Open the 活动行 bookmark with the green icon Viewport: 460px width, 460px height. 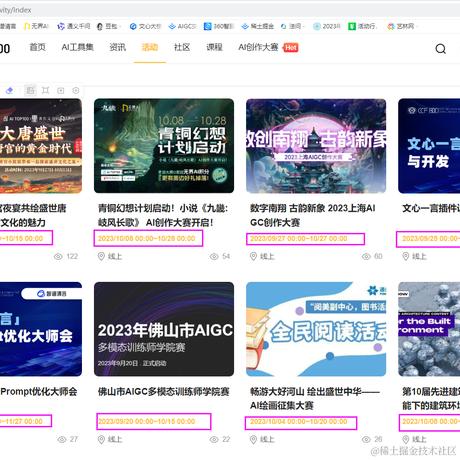[x=362, y=26]
